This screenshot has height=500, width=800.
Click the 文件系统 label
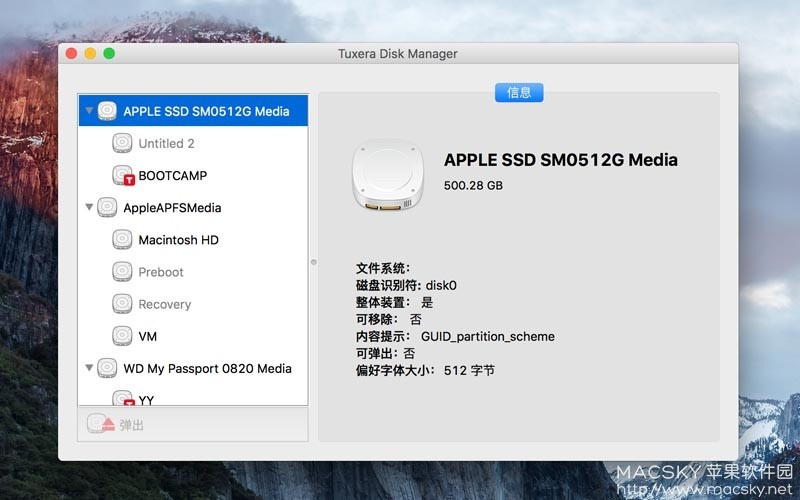point(383,268)
